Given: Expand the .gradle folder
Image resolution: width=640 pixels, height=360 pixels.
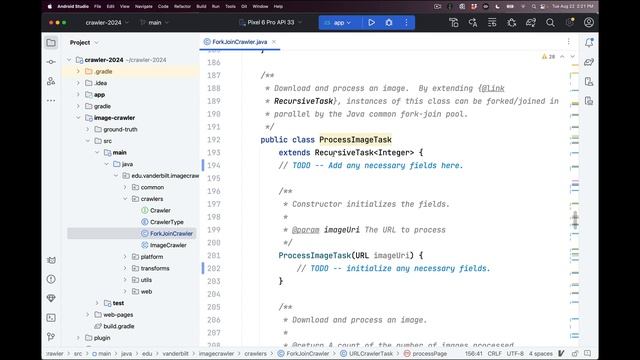Looking at the screenshot, I should click(x=78, y=71).
